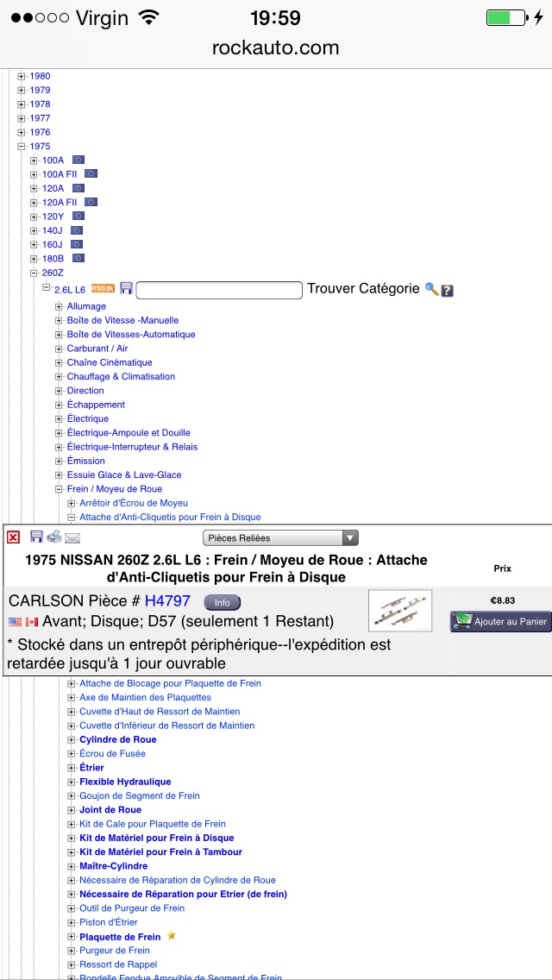Expand the 1980 year tree node
This screenshot has width=552, height=980.
click(x=22, y=76)
